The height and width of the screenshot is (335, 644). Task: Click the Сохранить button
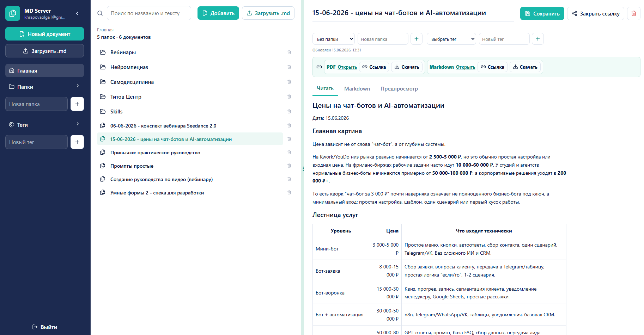tap(542, 13)
